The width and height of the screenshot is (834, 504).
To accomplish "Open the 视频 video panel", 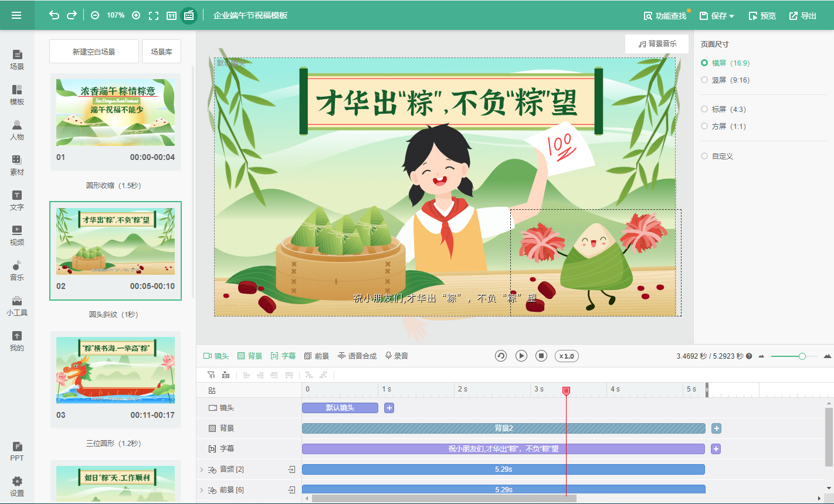I will click(x=17, y=235).
